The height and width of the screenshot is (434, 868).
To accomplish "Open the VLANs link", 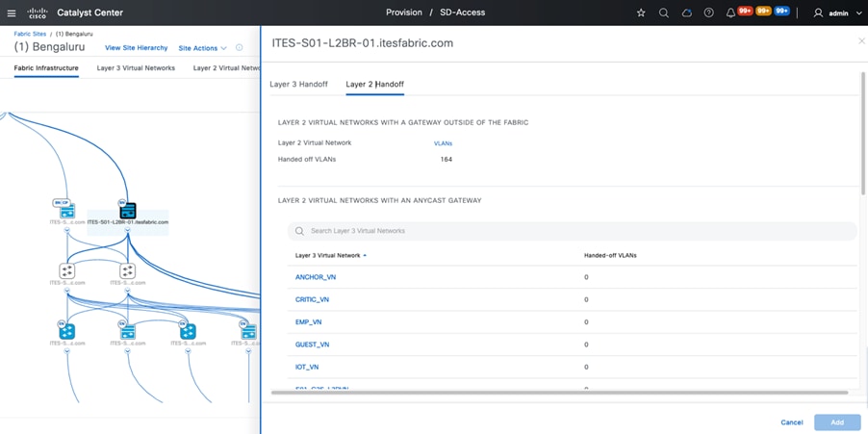I will [443, 142].
